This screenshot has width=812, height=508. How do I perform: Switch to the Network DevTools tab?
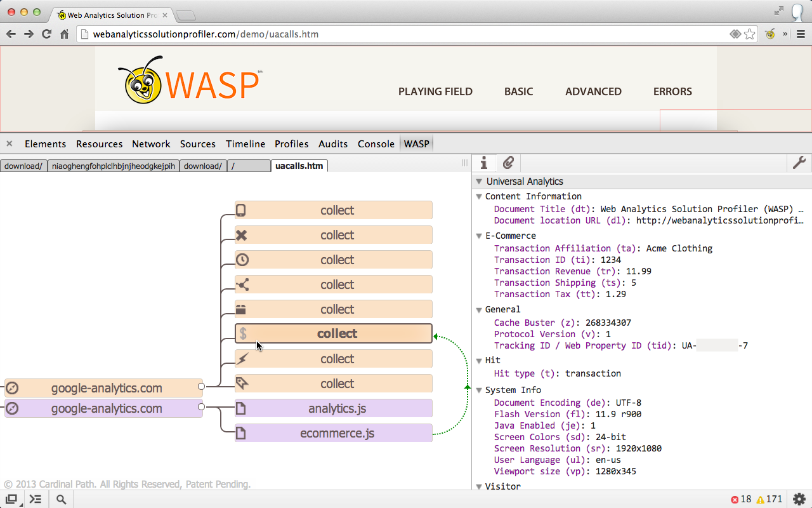151,144
